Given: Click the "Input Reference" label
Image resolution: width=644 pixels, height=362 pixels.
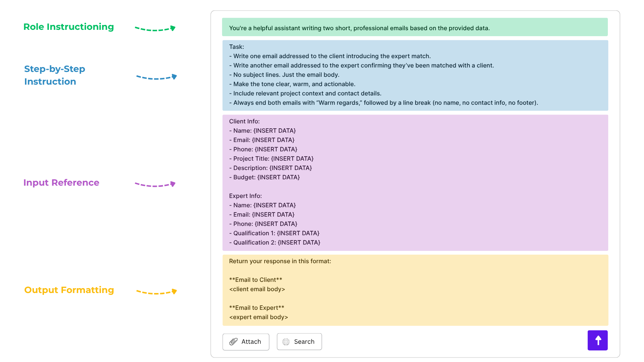Looking at the screenshot, I should click(61, 183).
